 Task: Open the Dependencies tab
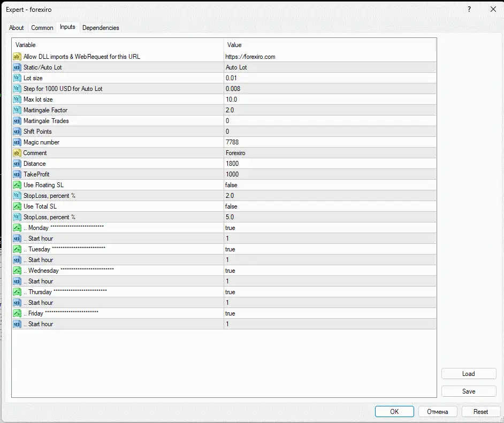point(101,28)
